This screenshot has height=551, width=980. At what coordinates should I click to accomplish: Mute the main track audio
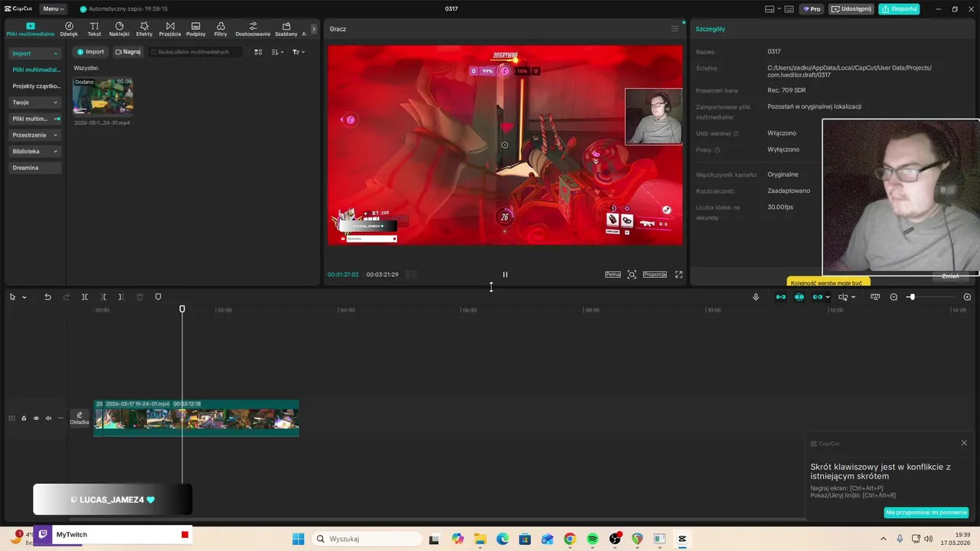click(x=48, y=418)
